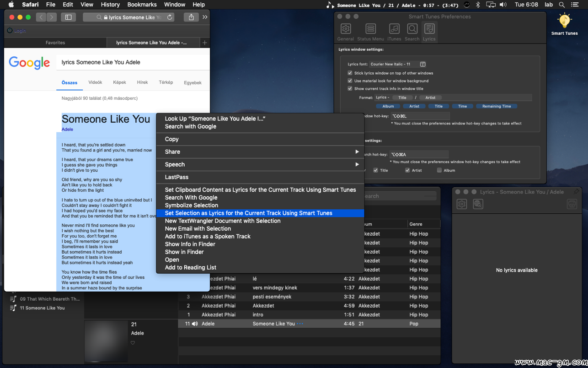The height and width of the screenshot is (368, 588).
Task: Click Genre column header in iTunes
Action: [424, 224]
